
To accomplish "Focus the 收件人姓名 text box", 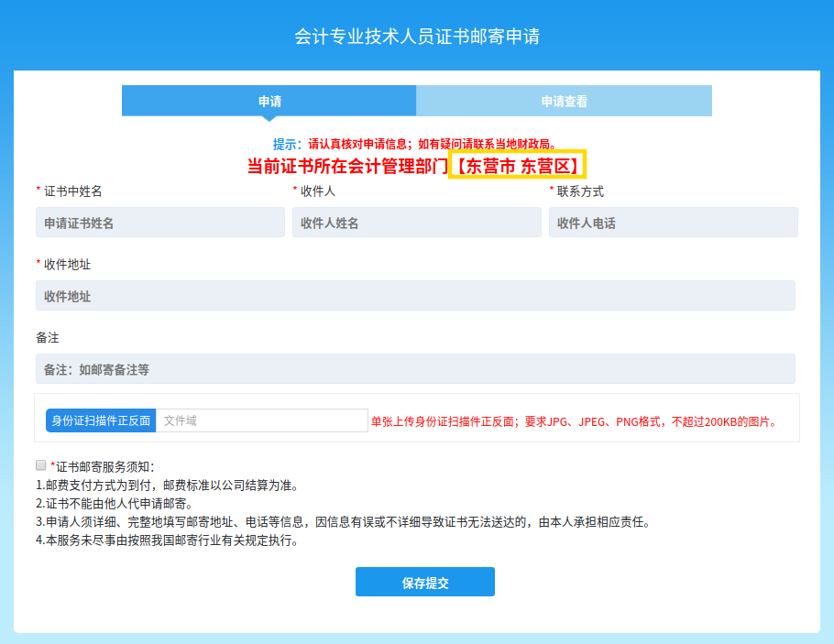I will tap(417, 223).
